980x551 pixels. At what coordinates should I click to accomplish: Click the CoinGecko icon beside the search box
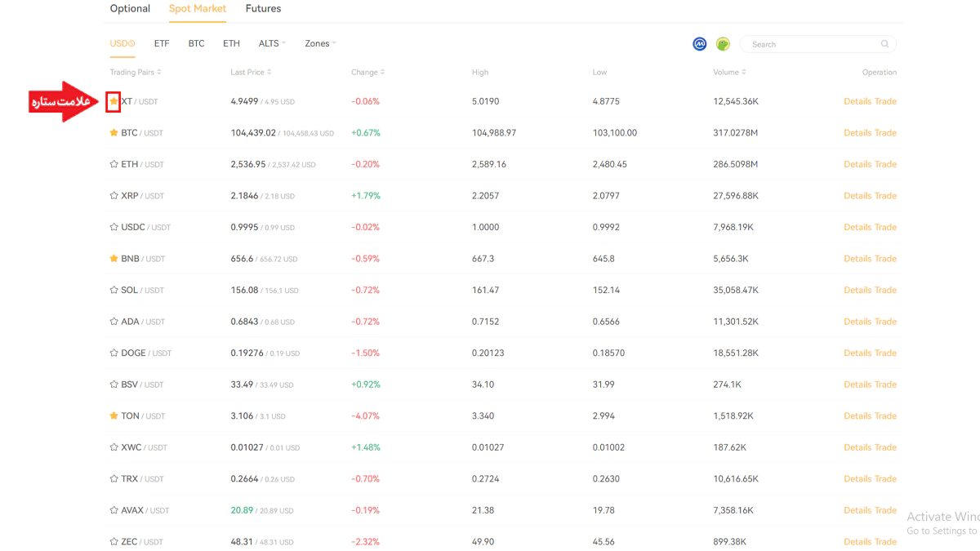coord(723,44)
